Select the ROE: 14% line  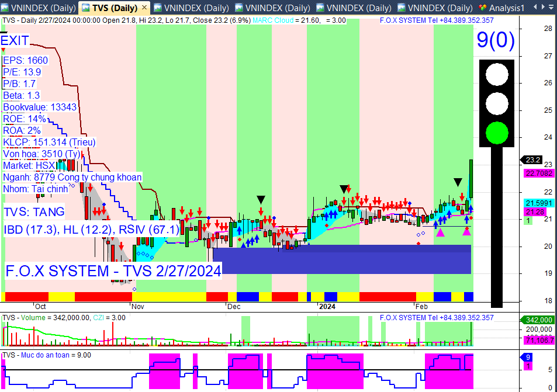coord(25,119)
